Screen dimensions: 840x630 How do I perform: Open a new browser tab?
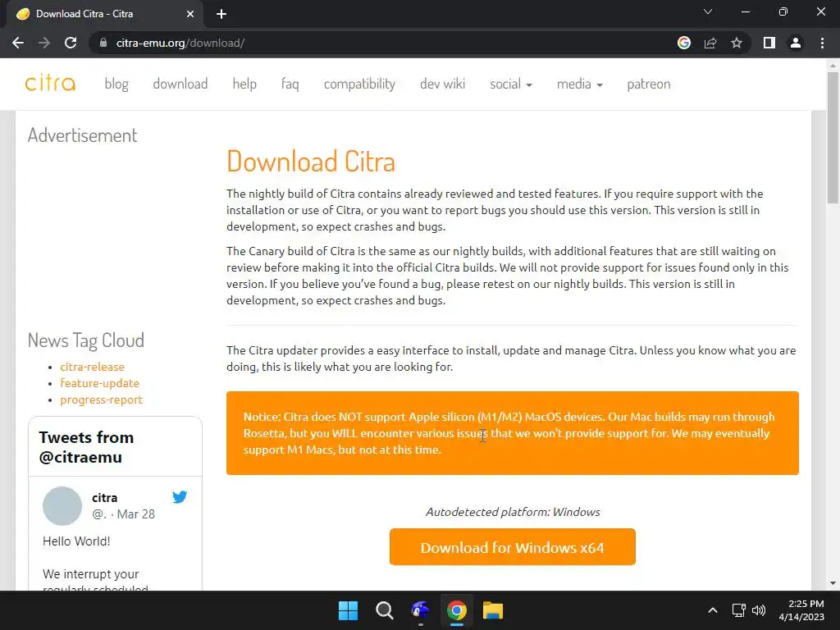coord(221,14)
